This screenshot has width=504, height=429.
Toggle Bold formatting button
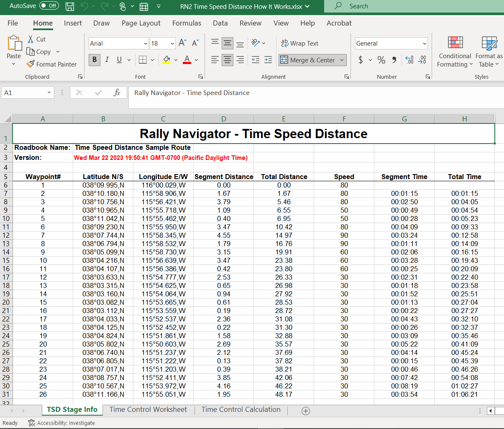pyautogui.click(x=95, y=59)
